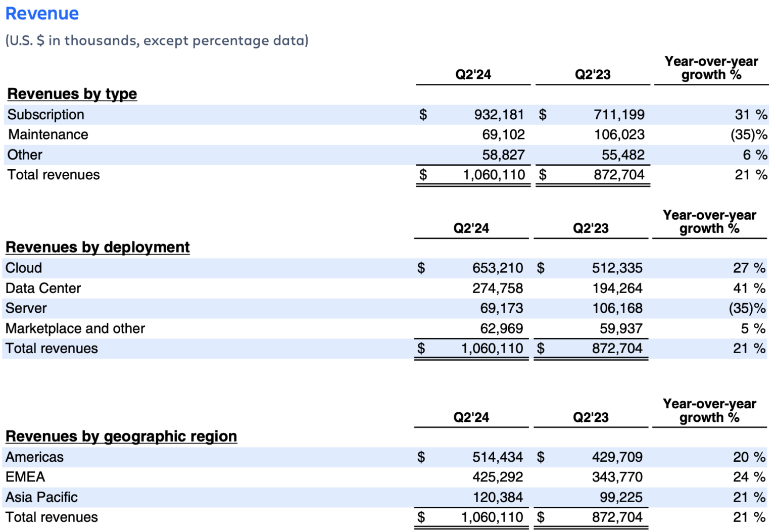Screen dimensions: 776x532
Task: Click the Q2'23 column header in first table
Action: 592,74
